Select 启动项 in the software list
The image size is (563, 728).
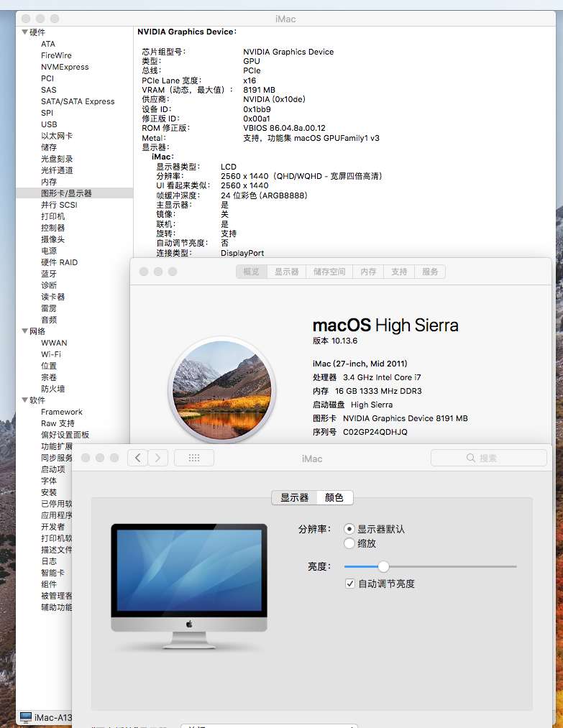tap(53, 469)
